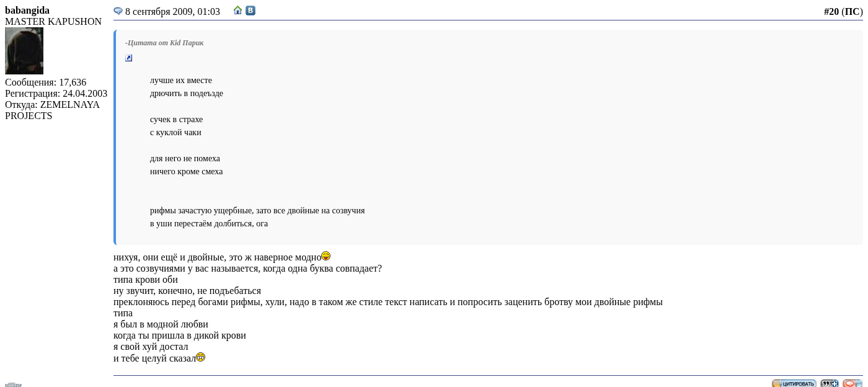Viewport: 868px width, 387px height.
Task: Click the 'Сообщения: 17,636' post count
Action: 46,82
